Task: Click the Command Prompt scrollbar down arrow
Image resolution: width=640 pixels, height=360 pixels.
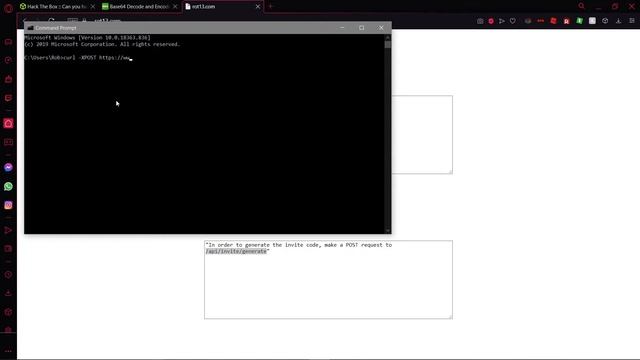Action: [388, 231]
